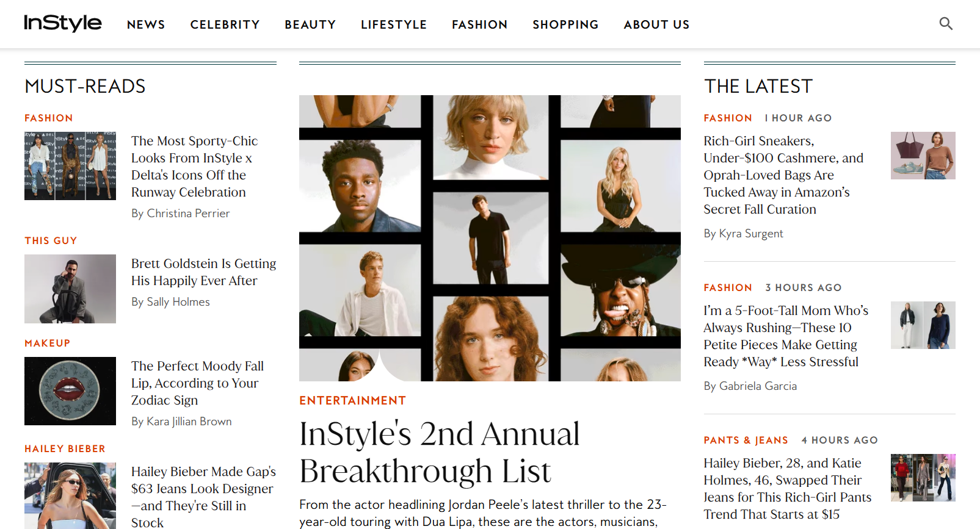Viewport: 980px width, 529px height.
Task: Open the search magnifier icon
Action: tap(946, 24)
